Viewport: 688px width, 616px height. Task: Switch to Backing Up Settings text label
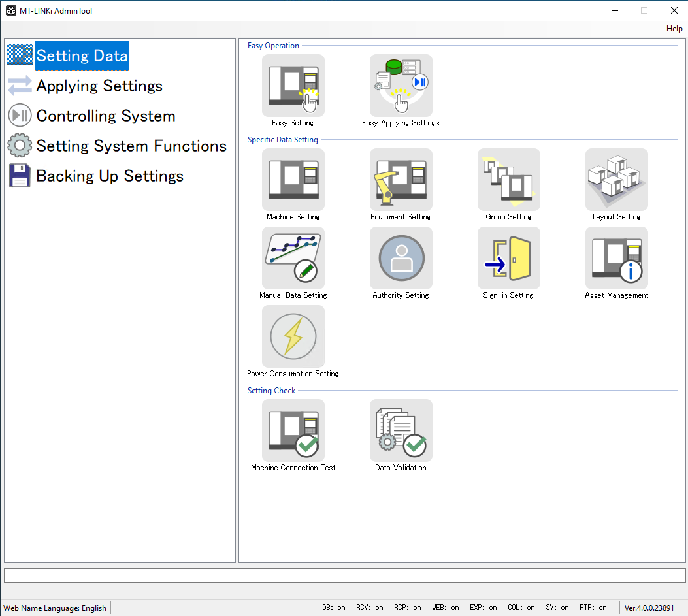[x=110, y=176]
